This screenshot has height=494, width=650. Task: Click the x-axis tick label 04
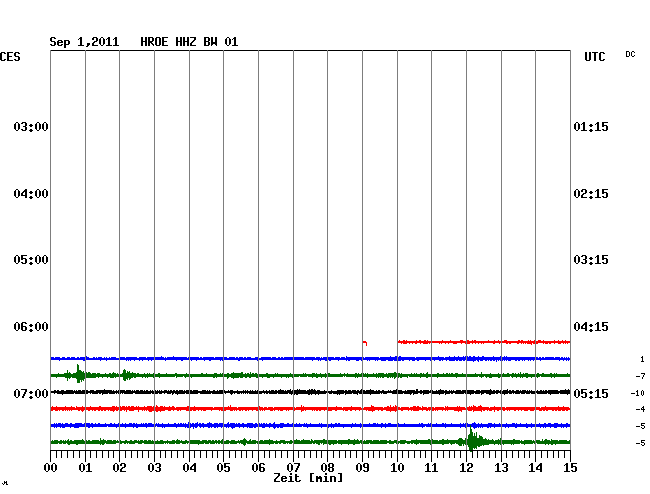(x=189, y=468)
